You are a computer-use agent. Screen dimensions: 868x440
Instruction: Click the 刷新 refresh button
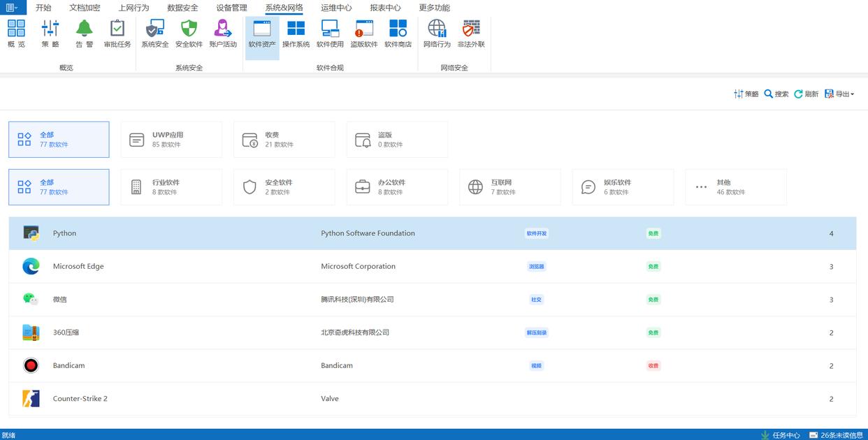point(806,94)
